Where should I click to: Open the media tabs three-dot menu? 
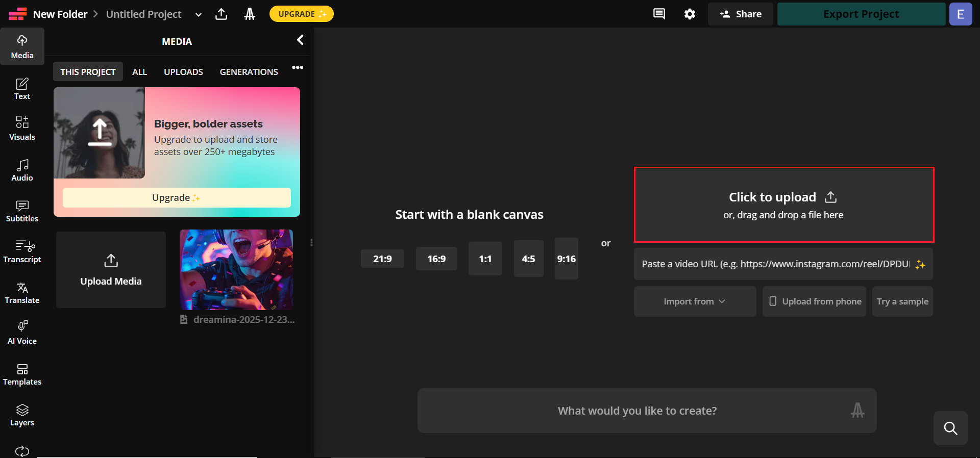(x=298, y=67)
